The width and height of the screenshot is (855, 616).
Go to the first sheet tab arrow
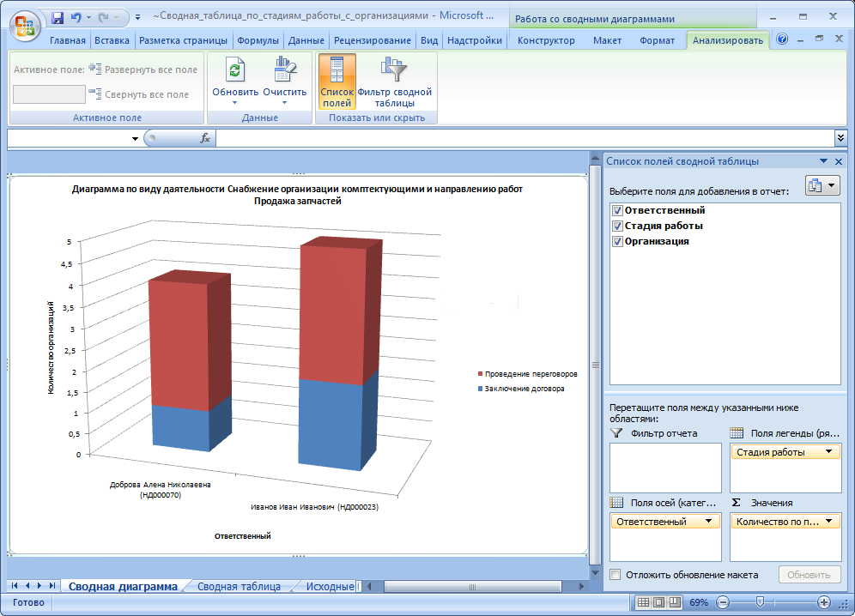pos(15,586)
